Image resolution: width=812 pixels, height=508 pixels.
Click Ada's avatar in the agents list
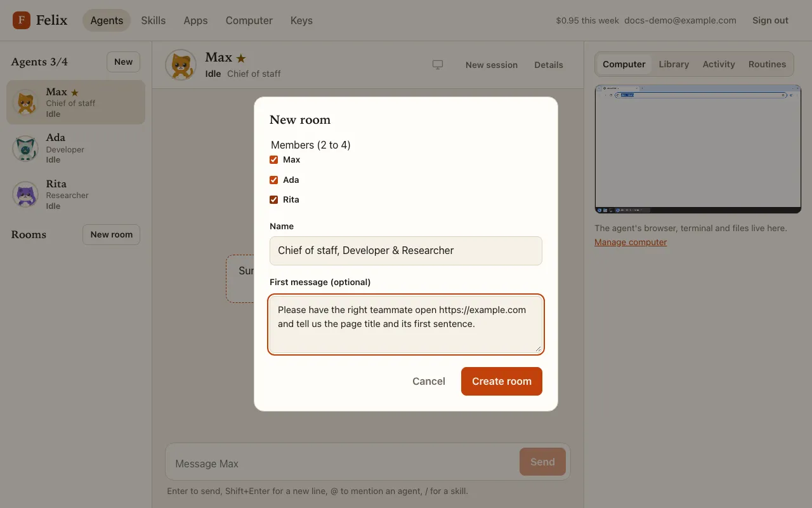tap(25, 149)
